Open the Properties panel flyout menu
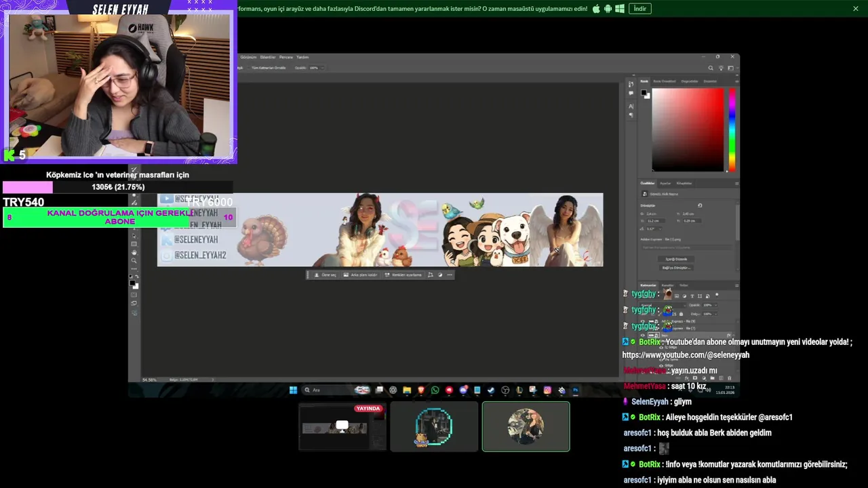 pyautogui.click(x=737, y=183)
